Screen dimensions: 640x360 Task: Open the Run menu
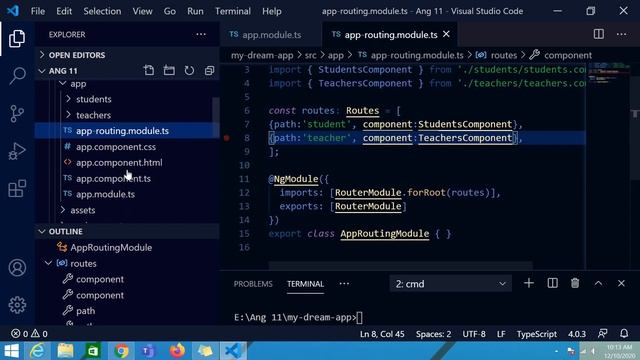tap(195, 11)
